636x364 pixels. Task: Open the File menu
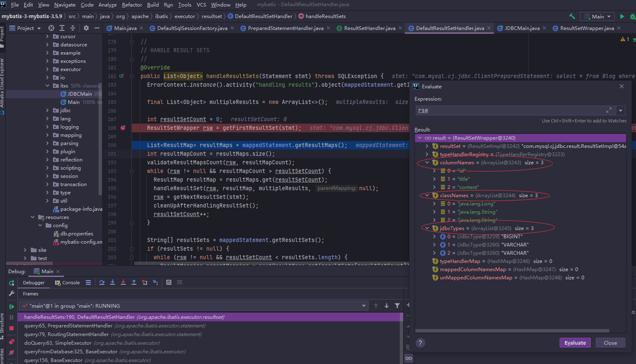coord(15,5)
